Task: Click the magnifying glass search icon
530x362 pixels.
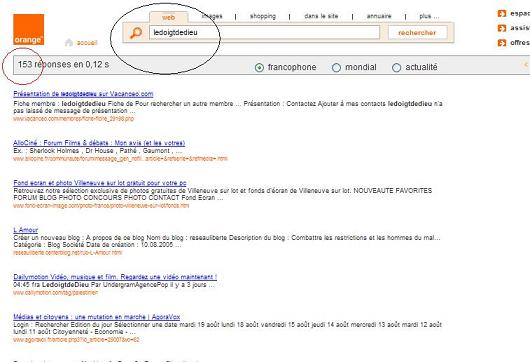Action: pos(136,33)
